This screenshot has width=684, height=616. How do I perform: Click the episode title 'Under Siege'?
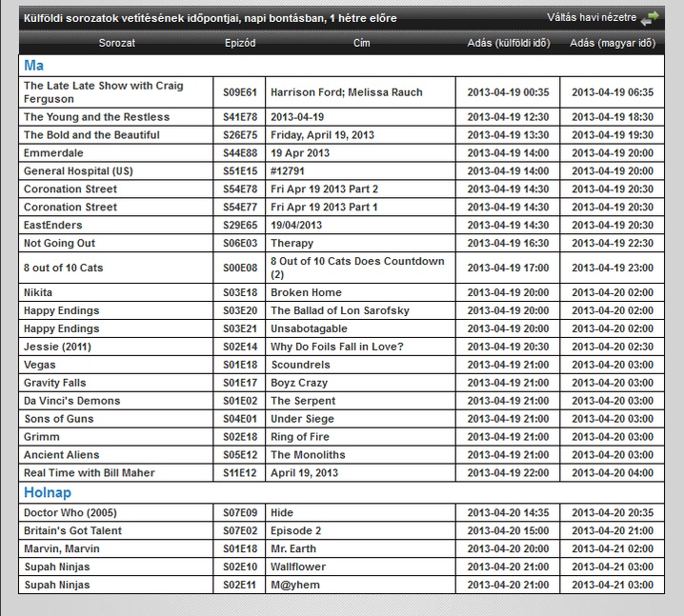click(x=302, y=419)
